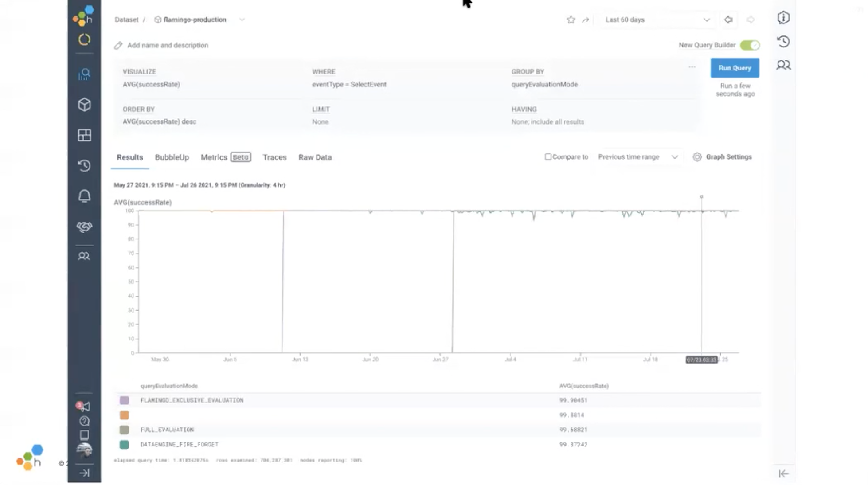Share the query with the arrow icon
Viewport: 868px width, 485px height.
[x=586, y=20]
